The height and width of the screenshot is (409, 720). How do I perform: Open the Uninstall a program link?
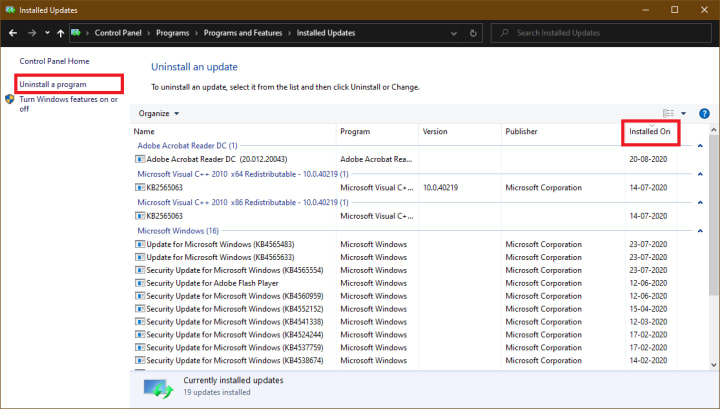tap(53, 84)
